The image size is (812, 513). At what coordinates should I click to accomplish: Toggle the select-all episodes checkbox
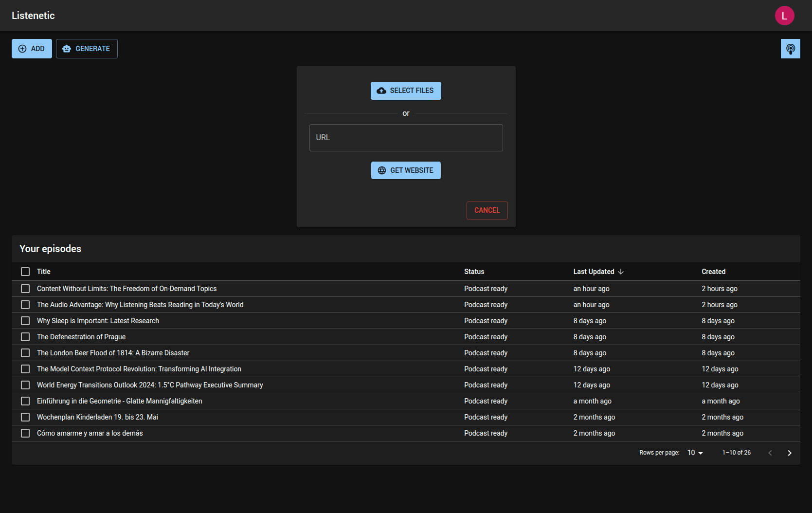(25, 272)
